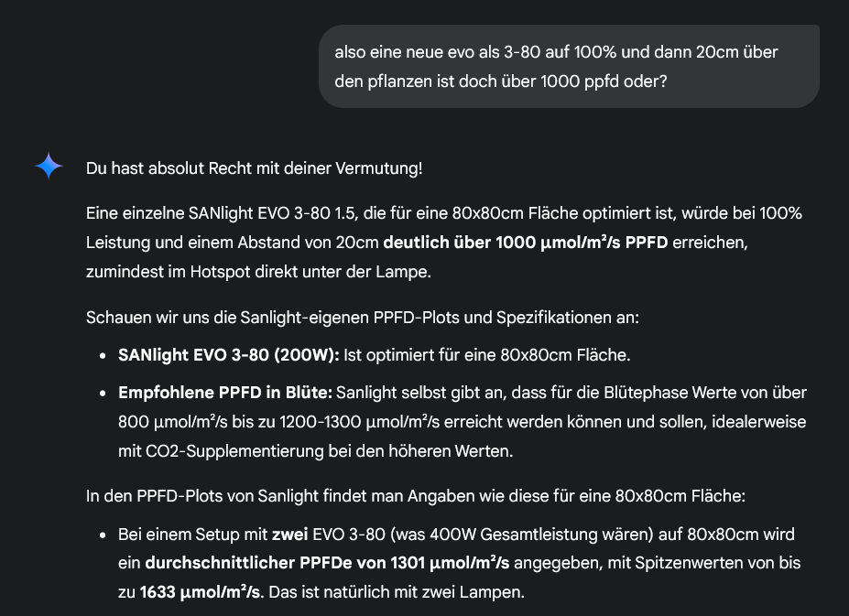The image size is (849, 616).
Task: Click text "Das ist natürlich mit zwei Lampen"
Action: (397, 592)
